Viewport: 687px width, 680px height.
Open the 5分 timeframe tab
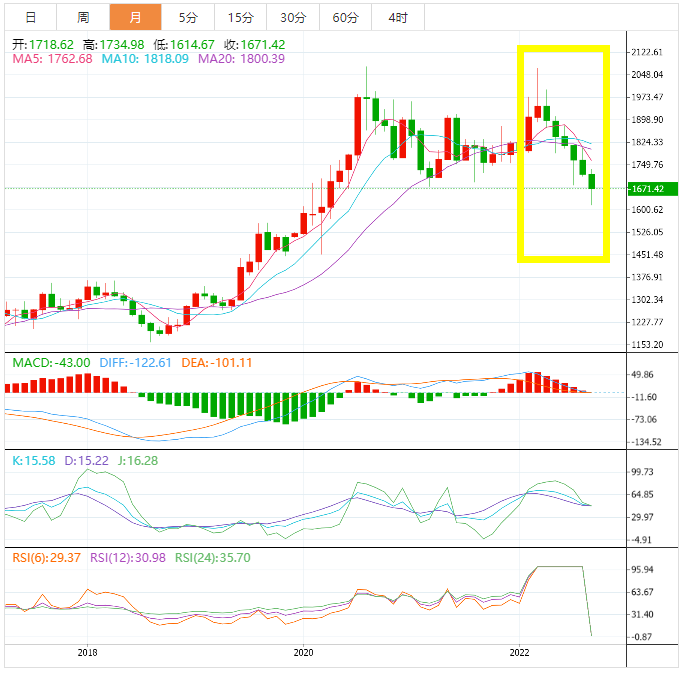[x=187, y=18]
